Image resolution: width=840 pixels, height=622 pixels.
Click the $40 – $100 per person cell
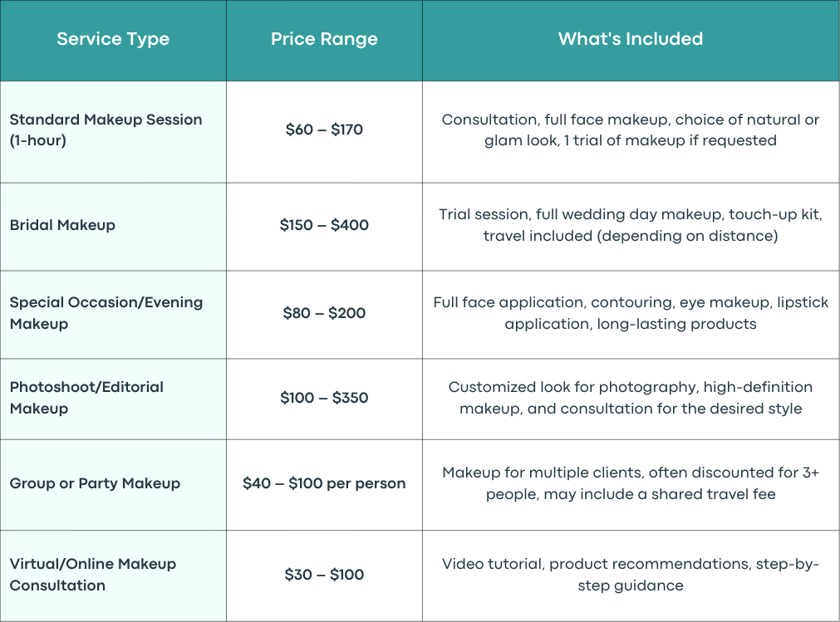(324, 485)
